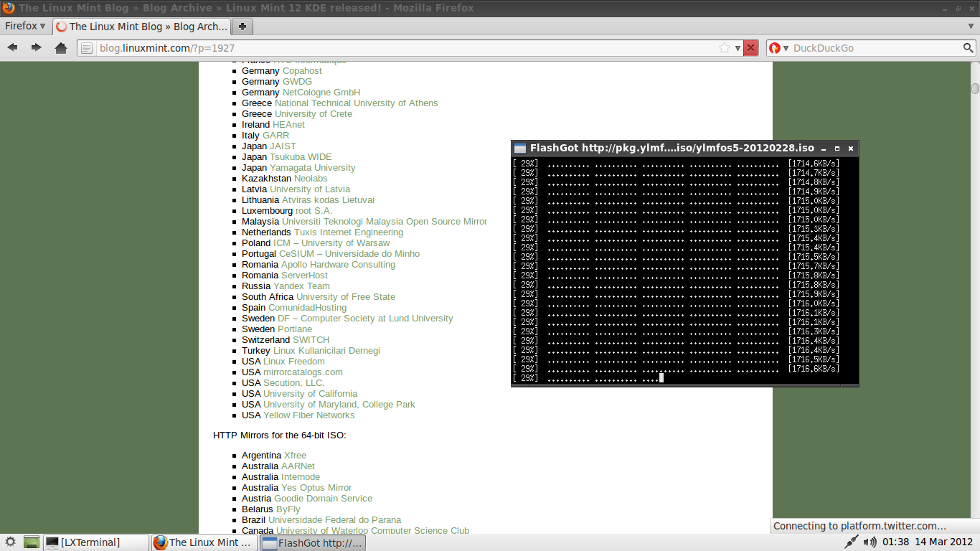Screen dimensions: 980x551
Task: Switch to The Linux Mint Firefox task
Action: click(204, 542)
